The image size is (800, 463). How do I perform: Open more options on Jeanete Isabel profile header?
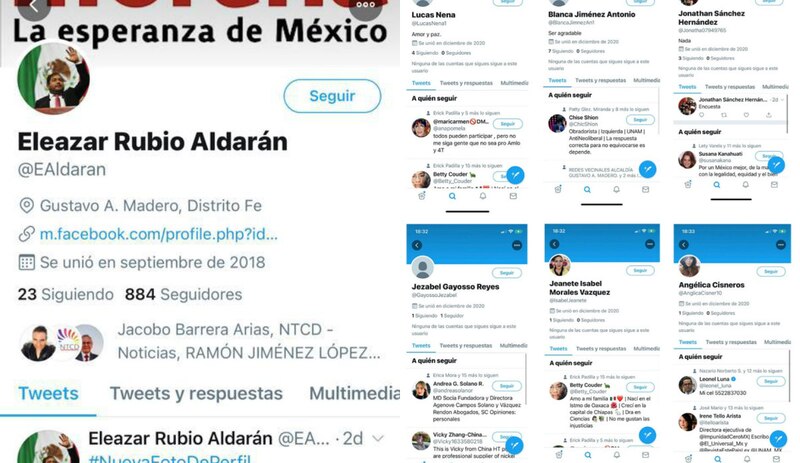pyautogui.click(x=649, y=245)
